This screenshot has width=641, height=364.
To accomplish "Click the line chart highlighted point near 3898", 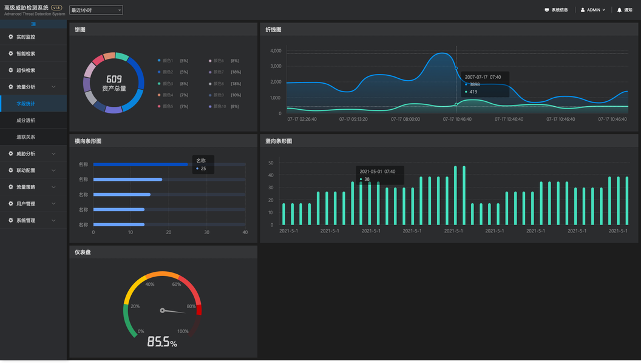I will tap(456, 68).
